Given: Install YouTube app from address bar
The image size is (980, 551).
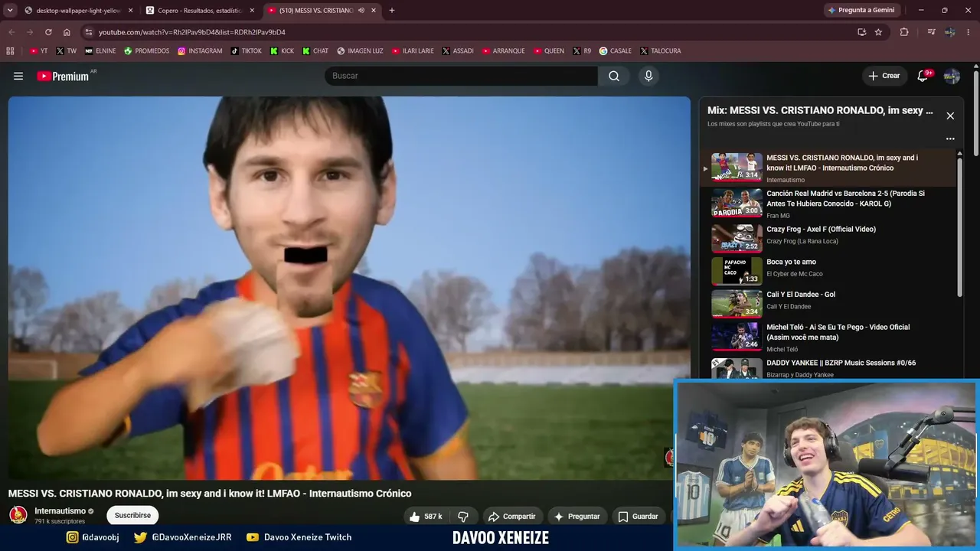Looking at the screenshot, I should pos(861,32).
